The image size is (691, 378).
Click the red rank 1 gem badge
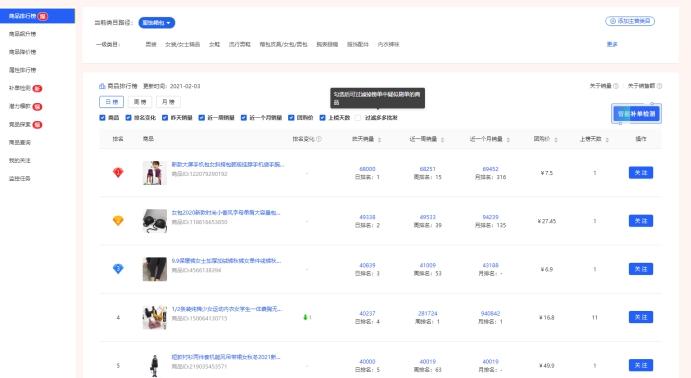[118, 172]
